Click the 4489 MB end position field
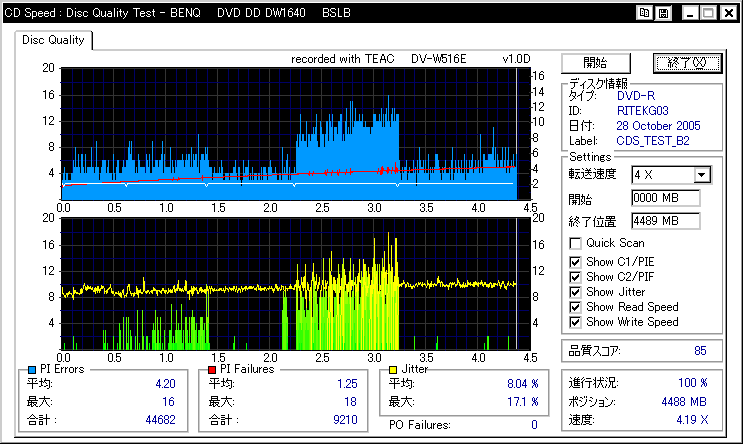This screenshot has height=444, width=743. tap(665, 221)
